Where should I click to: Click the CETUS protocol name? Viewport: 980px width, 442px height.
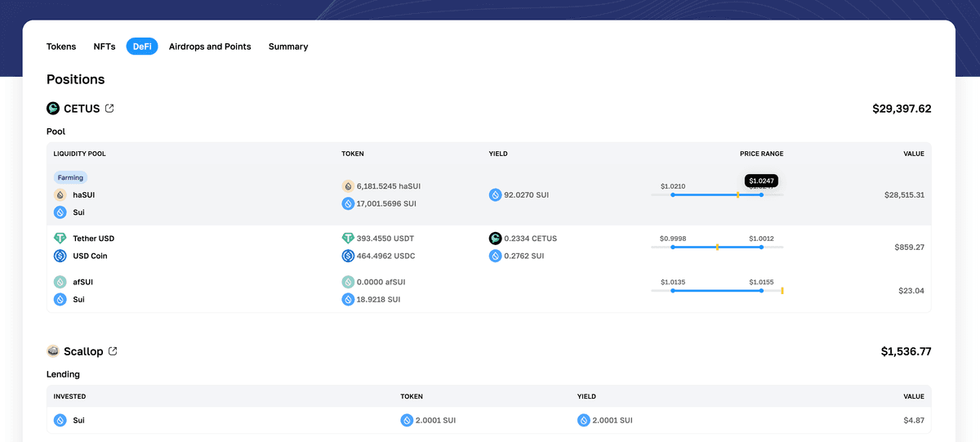coord(82,109)
